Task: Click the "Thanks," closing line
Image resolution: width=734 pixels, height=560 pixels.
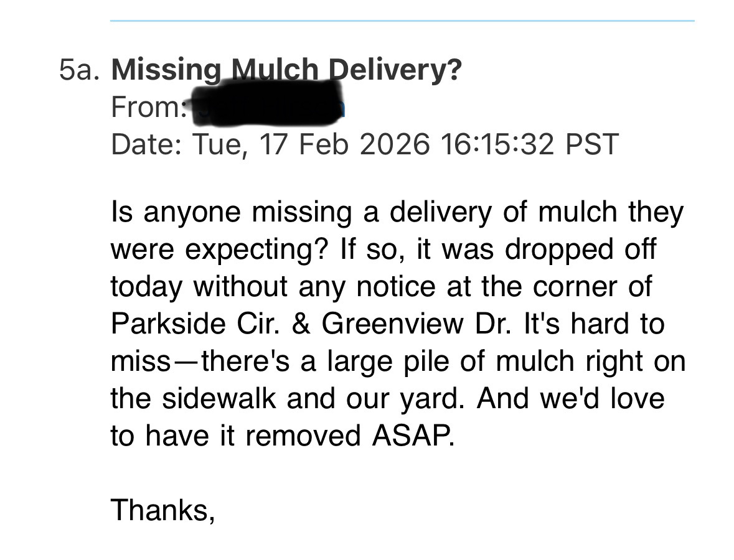Action: (162, 510)
